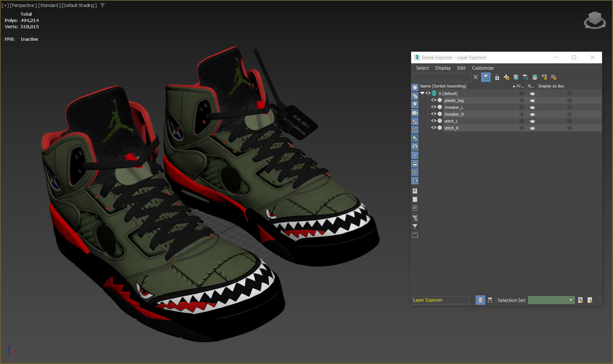Click Lock Cell Editing padlock icon
The width and height of the screenshot is (613, 364).
click(x=497, y=77)
